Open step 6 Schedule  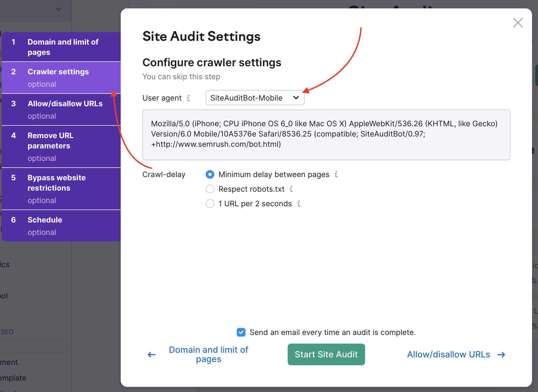[x=61, y=226]
